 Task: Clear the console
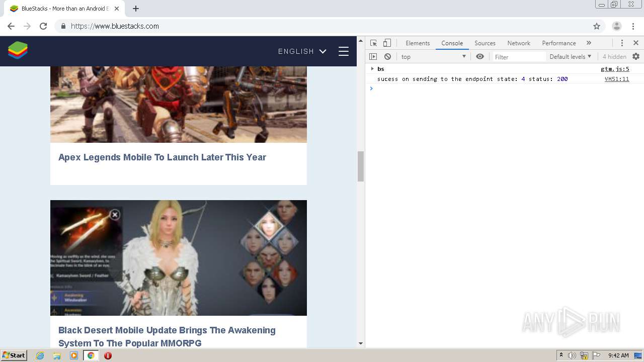point(387,57)
